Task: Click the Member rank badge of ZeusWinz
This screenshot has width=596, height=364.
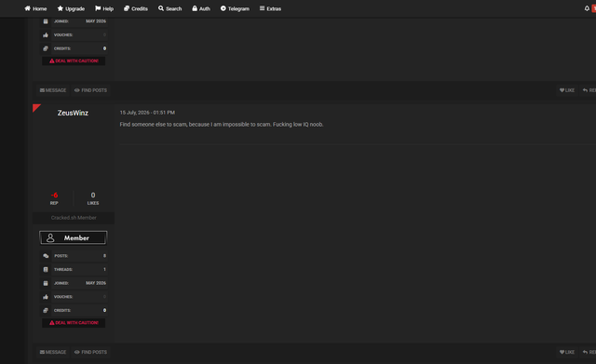Action: coord(73,237)
